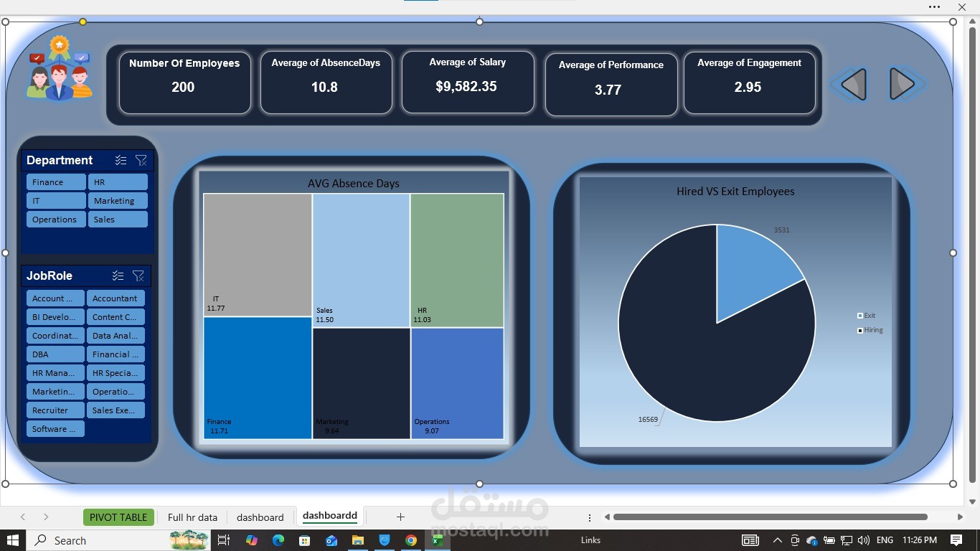Open Task View in the taskbar

coord(223,540)
